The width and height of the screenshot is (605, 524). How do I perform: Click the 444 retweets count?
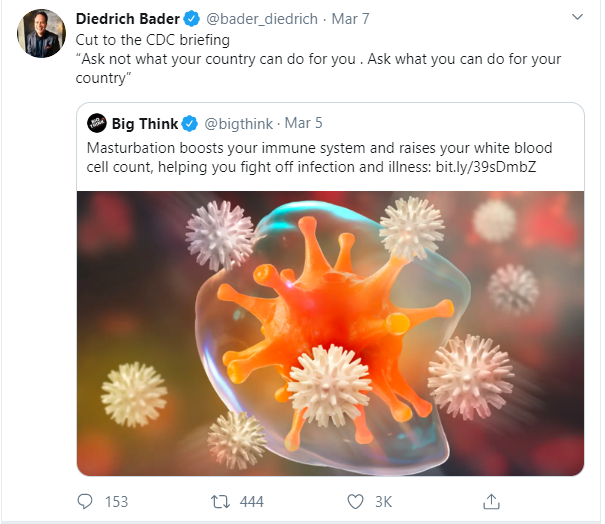(x=252, y=502)
